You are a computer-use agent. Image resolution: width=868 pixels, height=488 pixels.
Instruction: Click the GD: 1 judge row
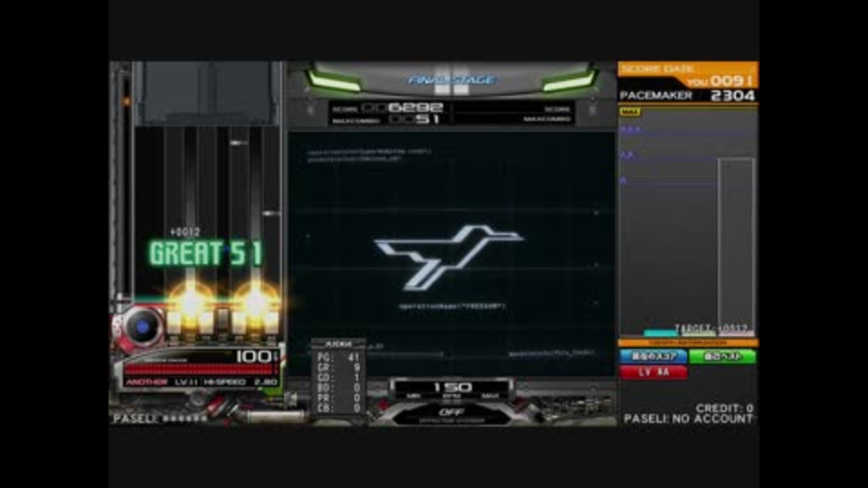338,378
